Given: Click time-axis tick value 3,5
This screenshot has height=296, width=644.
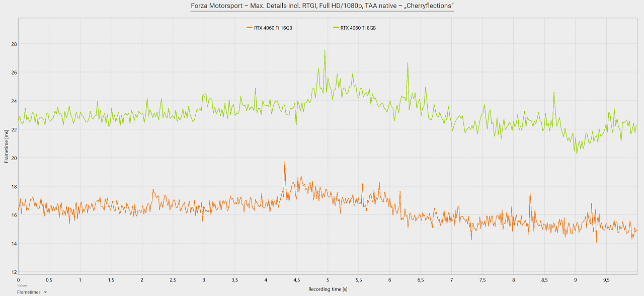Looking at the screenshot, I should [235, 279].
